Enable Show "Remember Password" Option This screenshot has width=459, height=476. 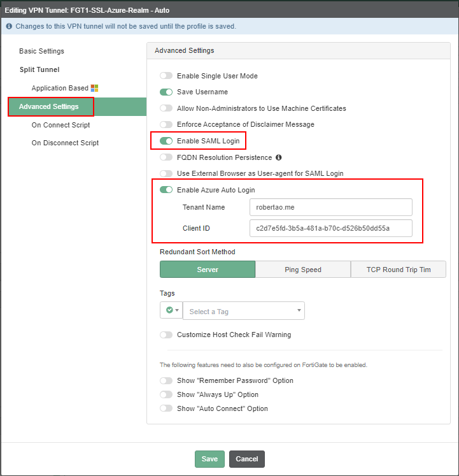(166, 380)
